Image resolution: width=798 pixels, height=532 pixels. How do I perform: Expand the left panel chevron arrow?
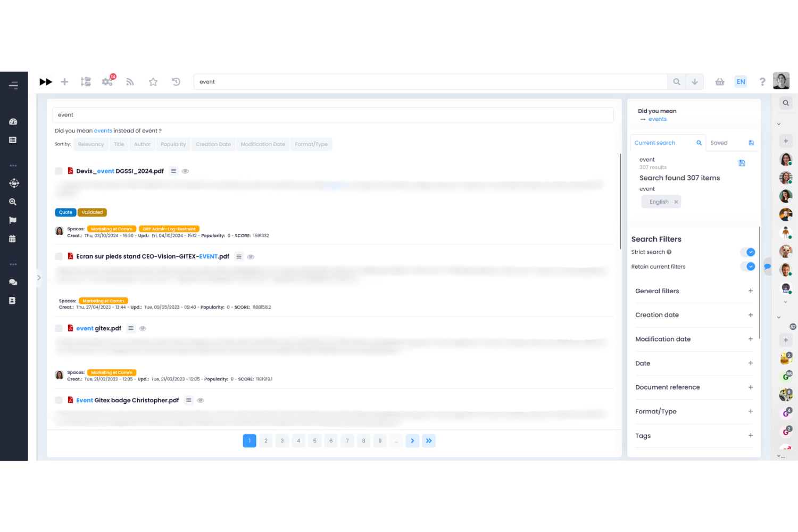(39, 278)
